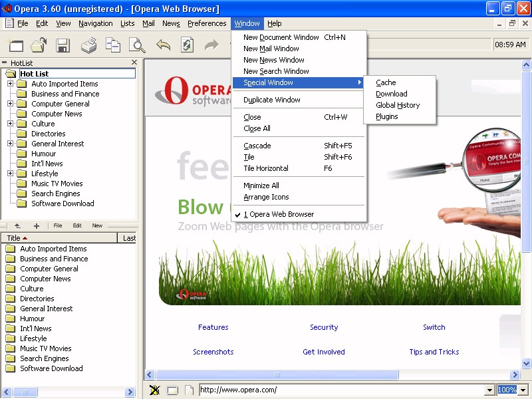Open the HotList Edit menu

tap(77, 225)
